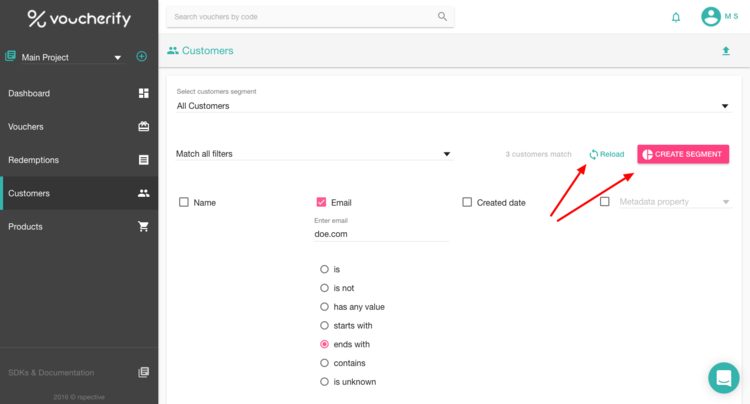Enable the Created date checkbox
This screenshot has height=404, width=750.
point(467,202)
